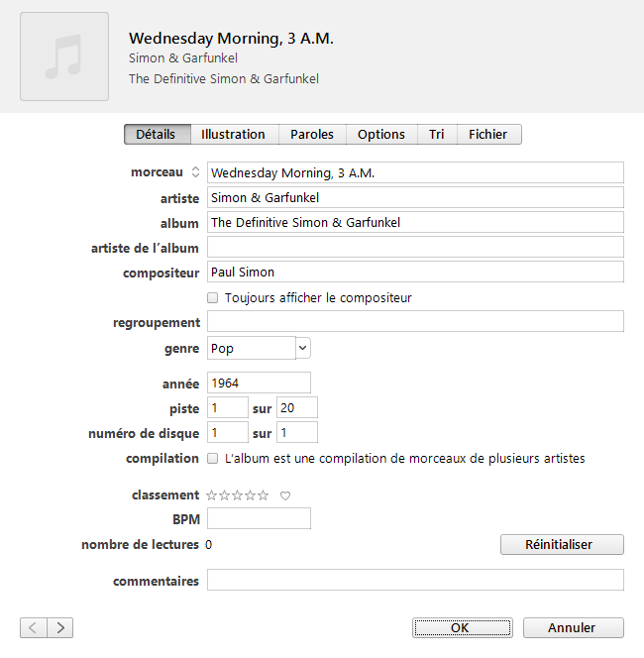Click the BPM input field
Viewport: 644px width, 658px height.
point(259,518)
